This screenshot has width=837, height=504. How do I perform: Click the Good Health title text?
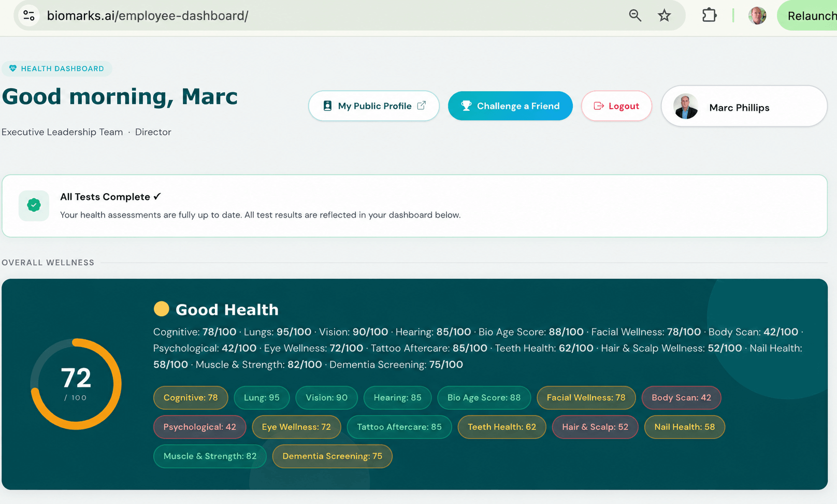[227, 310]
